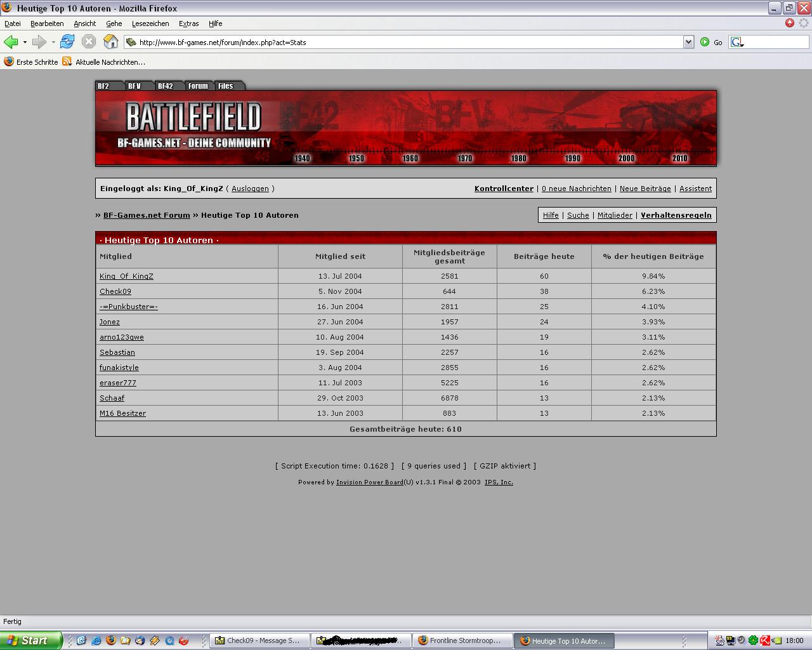
Task: Click the Forward navigation arrow
Action: click(39, 42)
